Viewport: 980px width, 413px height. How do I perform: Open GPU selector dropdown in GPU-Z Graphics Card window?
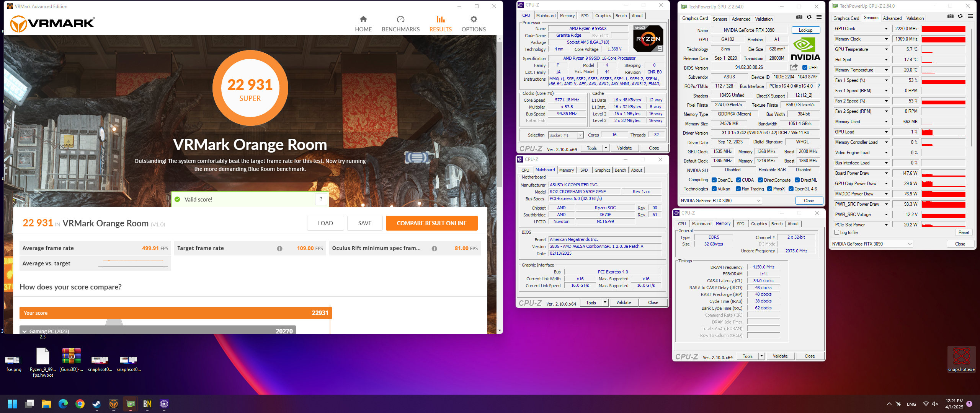[721, 201]
